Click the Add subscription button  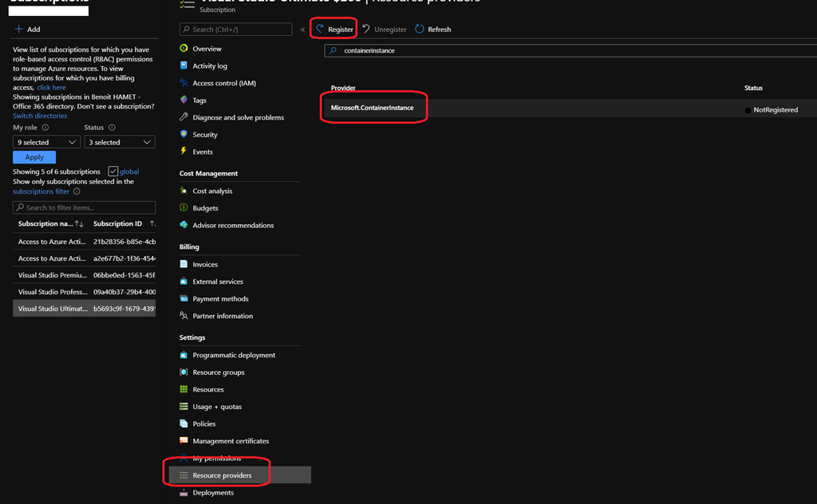coord(27,30)
